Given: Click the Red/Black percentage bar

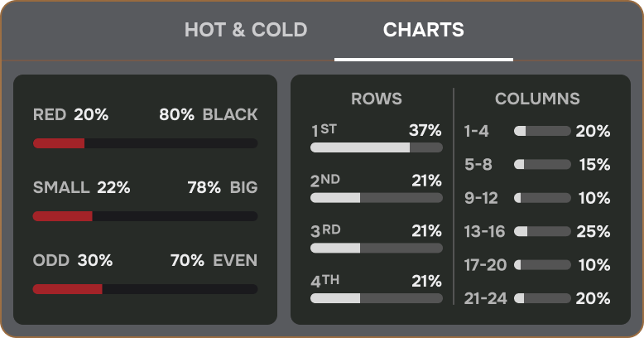Looking at the screenshot, I should 146,143.
